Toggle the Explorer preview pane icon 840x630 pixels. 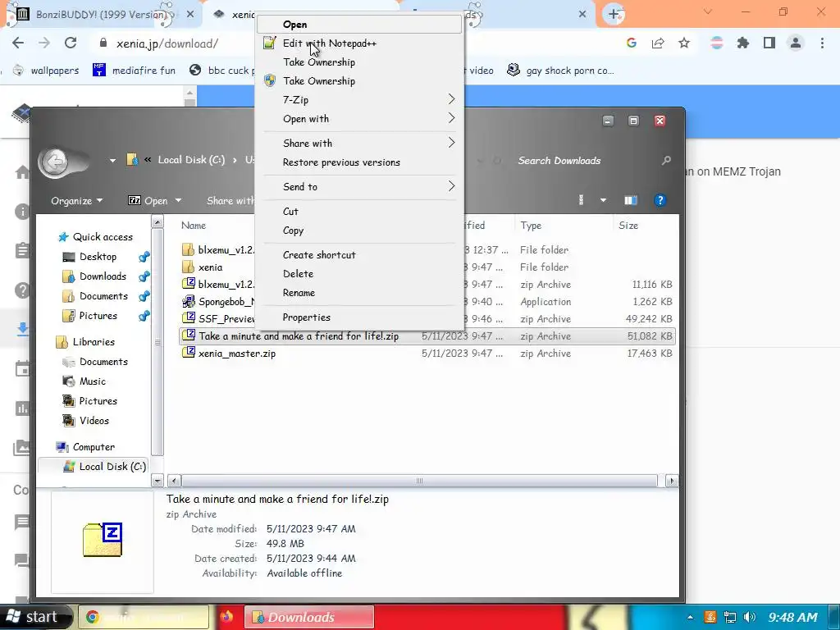(x=631, y=200)
